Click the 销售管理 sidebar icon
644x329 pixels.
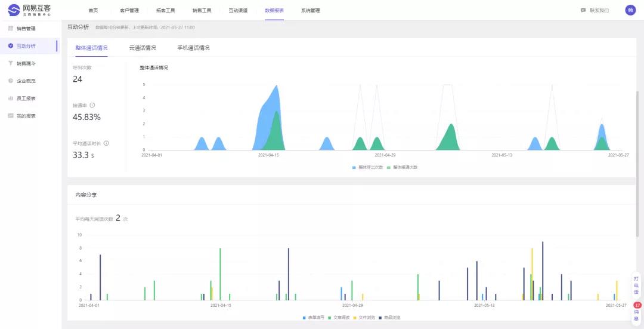click(x=11, y=28)
